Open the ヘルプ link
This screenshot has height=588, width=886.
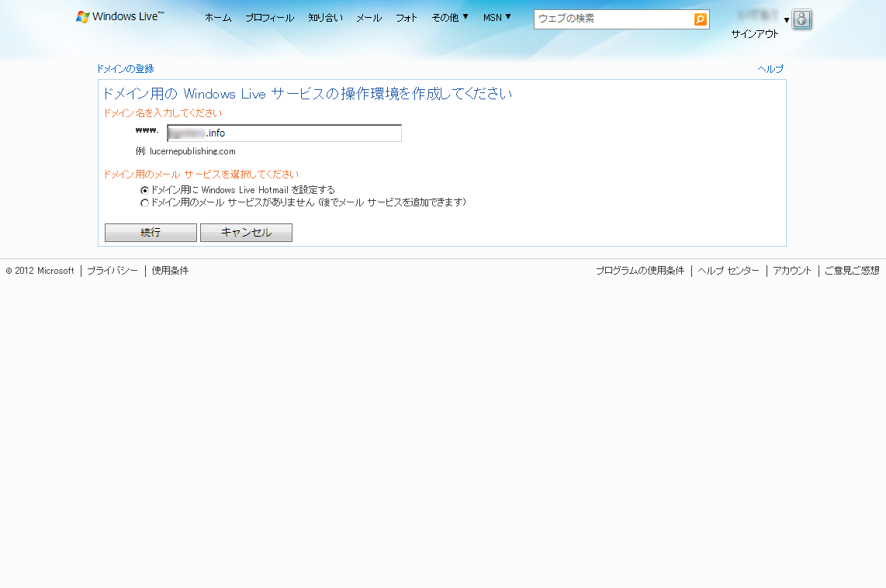[770, 69]
